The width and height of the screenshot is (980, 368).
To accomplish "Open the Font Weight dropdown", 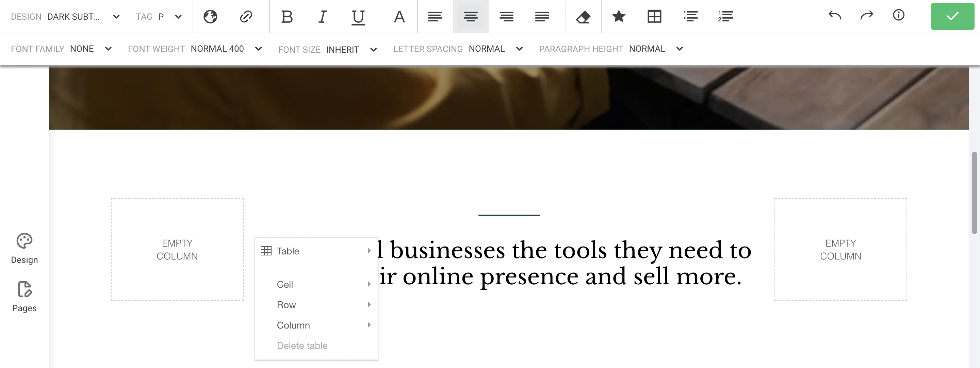I will click(195, 49).
